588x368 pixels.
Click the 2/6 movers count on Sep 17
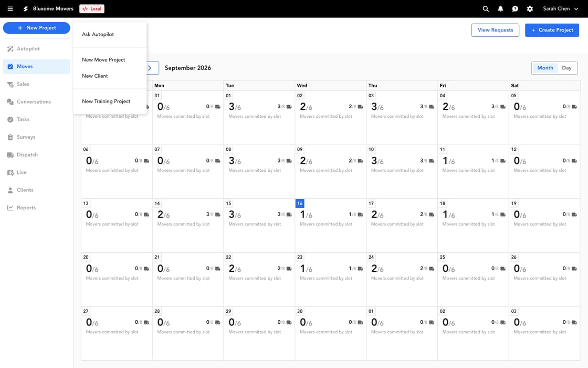377,215
